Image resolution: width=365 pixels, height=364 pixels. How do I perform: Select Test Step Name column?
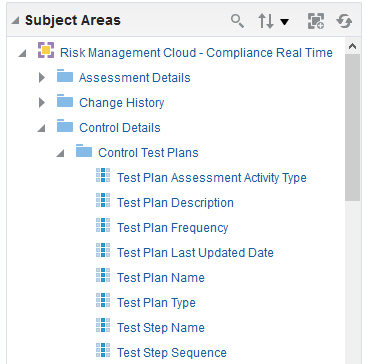point(161,328)
